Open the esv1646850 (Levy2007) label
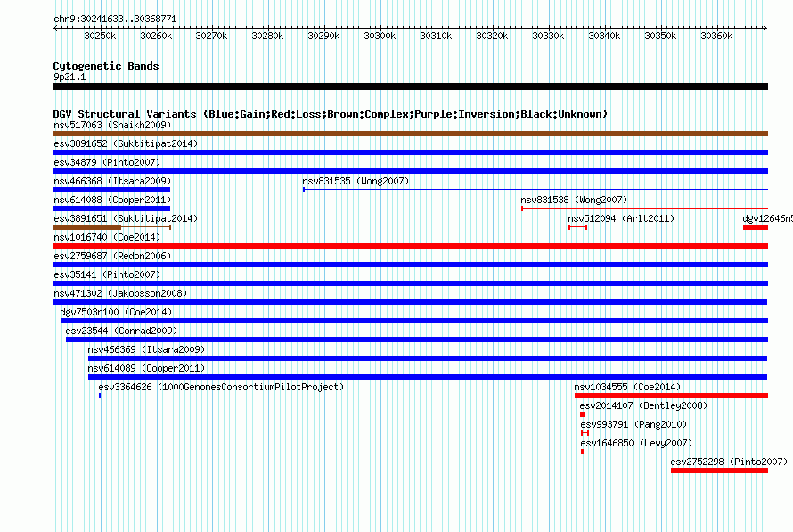This screenshot has width=793, height=532. click(636, 443)
